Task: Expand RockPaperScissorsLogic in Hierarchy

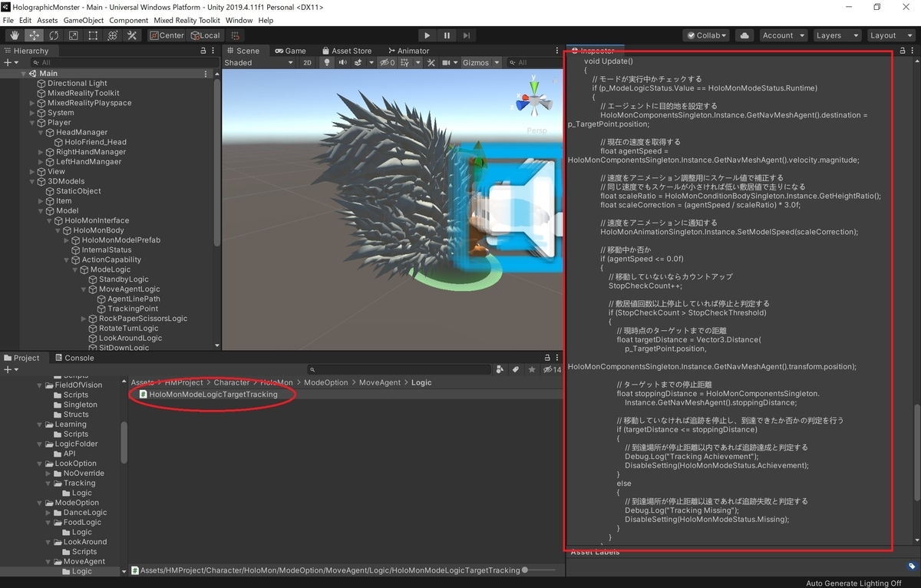Action: click(84, 319)
